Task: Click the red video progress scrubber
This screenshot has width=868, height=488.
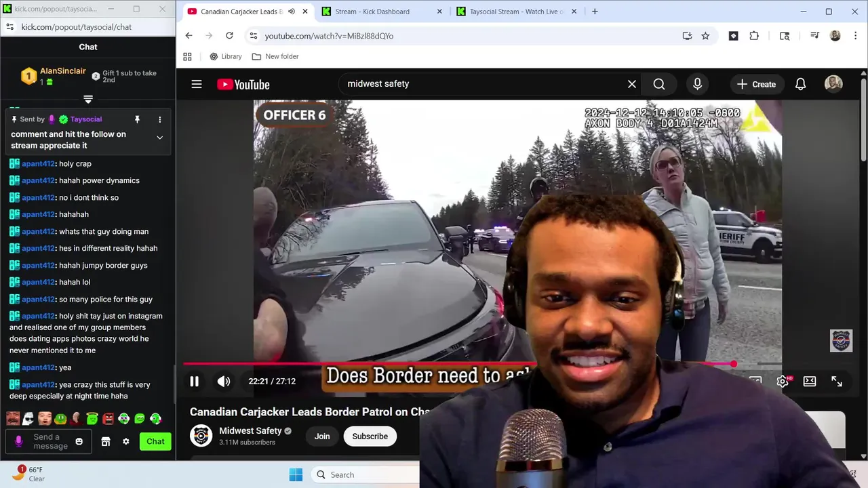Action: coord(733,364)
